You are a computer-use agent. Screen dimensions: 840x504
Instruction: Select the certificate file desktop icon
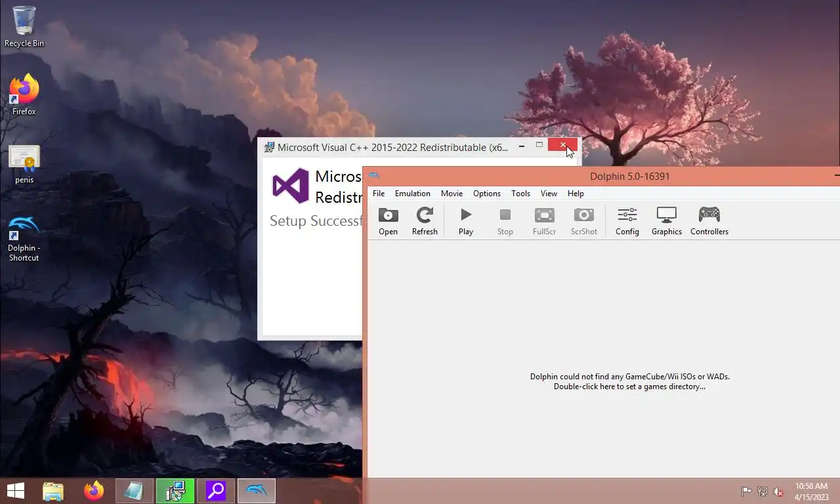click(x=24, y=164)
